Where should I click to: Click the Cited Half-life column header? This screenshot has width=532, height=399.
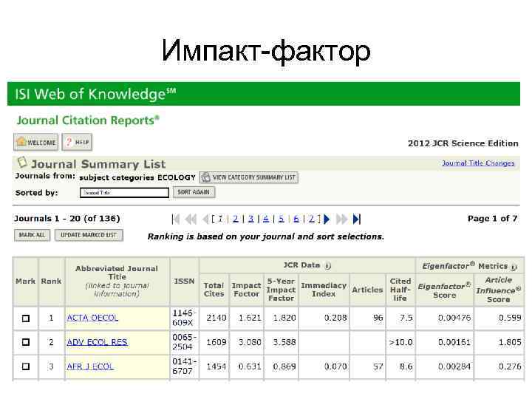pos(400,290)
